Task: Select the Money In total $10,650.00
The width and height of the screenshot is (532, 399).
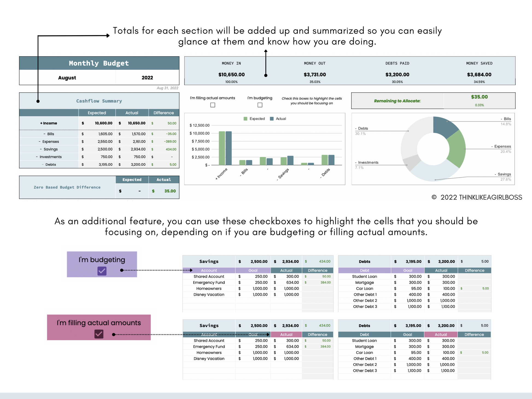Action: 231,74
